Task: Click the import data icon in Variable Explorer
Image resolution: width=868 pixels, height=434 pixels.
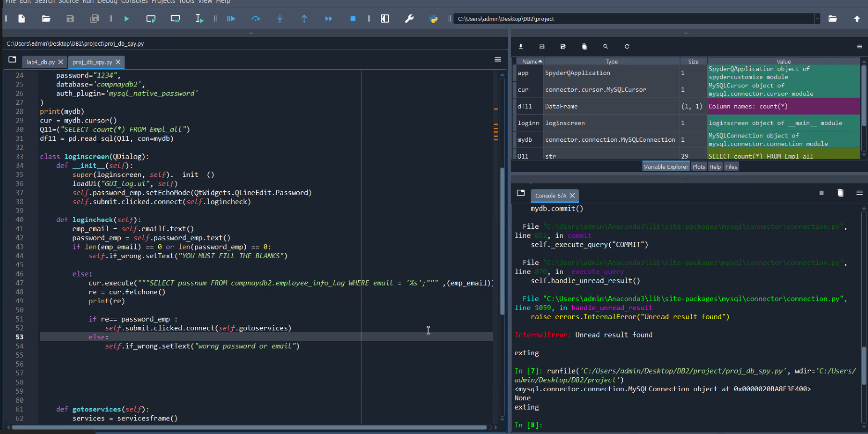Action: (520, 47)
